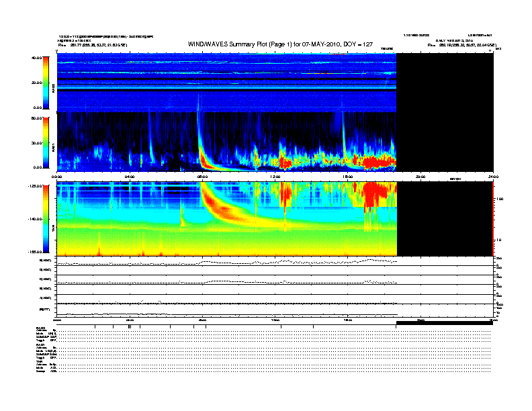Viewport: 532px width, 411px height.
Task: Click the -125.00 label on TNR scale
Action: pyautogui.click(x=35, y=186)
